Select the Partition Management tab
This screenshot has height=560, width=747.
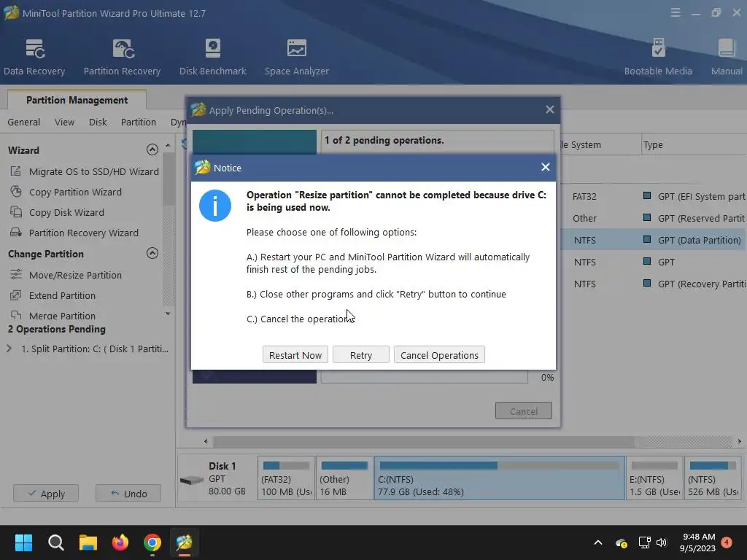[77, 100]
